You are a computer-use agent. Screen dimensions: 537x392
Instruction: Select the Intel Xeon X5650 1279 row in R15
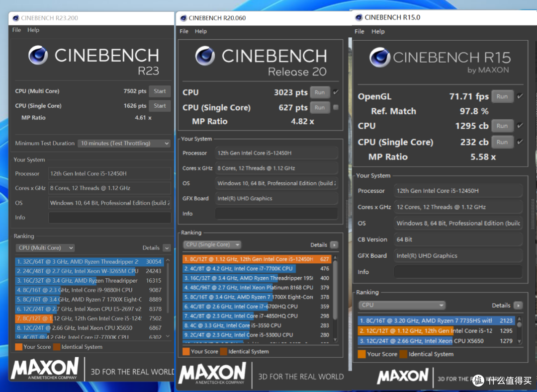pos(437,341)
